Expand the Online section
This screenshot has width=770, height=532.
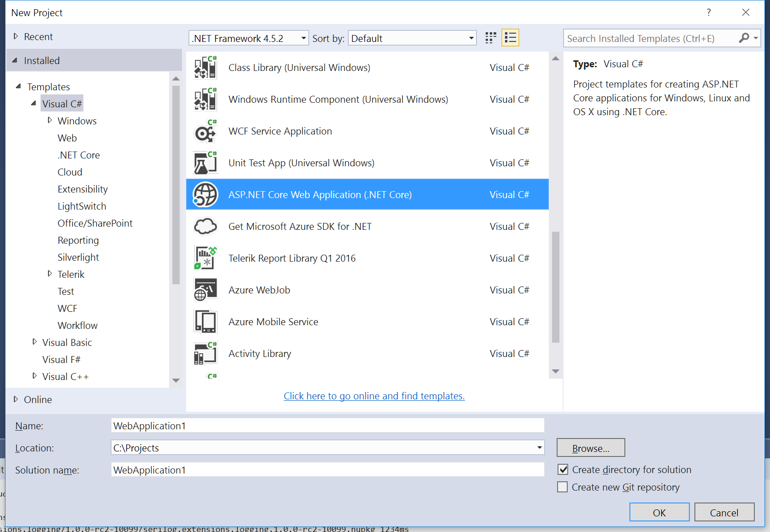coord(16,399)
